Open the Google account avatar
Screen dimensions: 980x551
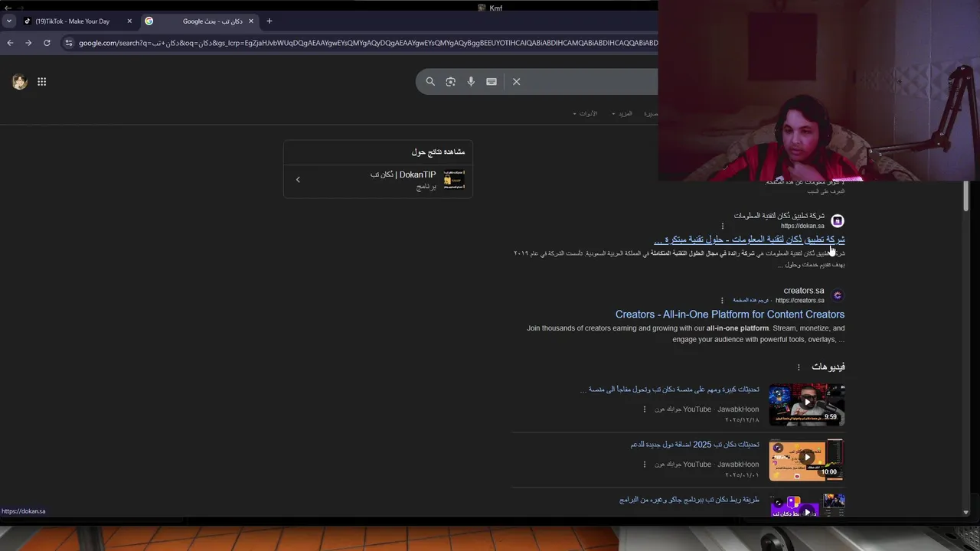(20, 82)
